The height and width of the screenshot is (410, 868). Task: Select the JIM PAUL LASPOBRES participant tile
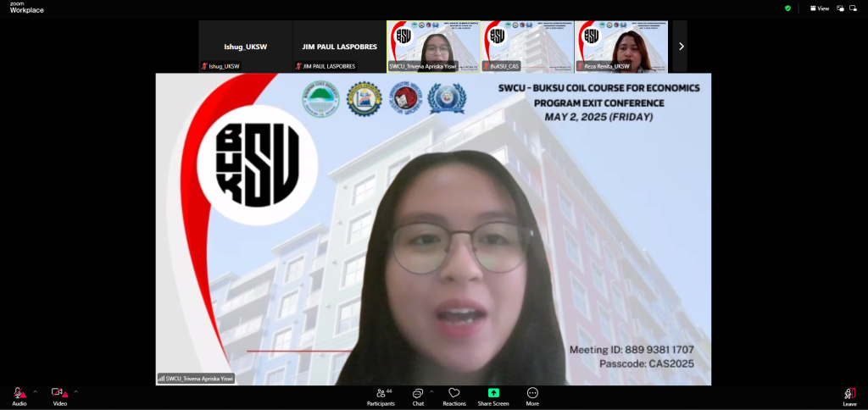(x=339, y=47)
